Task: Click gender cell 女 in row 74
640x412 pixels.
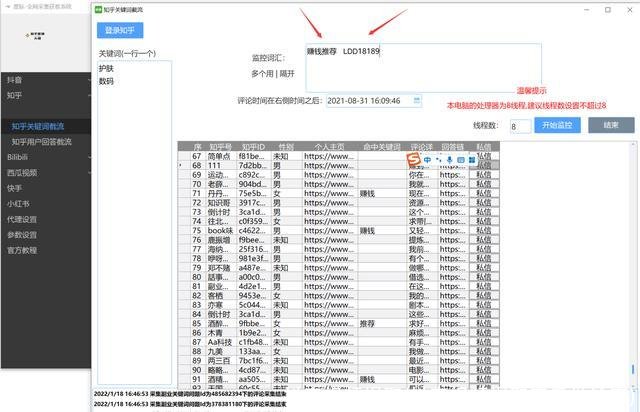Action: pos(287,221)
